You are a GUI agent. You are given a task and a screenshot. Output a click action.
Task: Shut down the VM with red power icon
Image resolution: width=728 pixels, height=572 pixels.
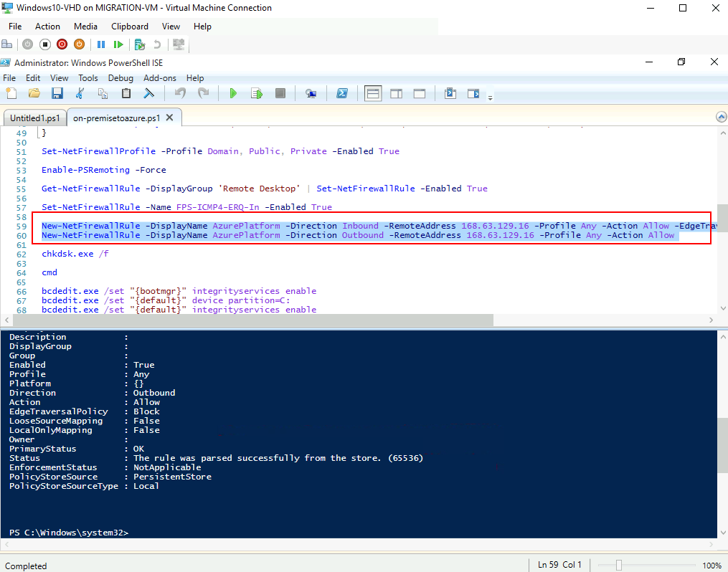pyautogui.click(x=62, y=44)
